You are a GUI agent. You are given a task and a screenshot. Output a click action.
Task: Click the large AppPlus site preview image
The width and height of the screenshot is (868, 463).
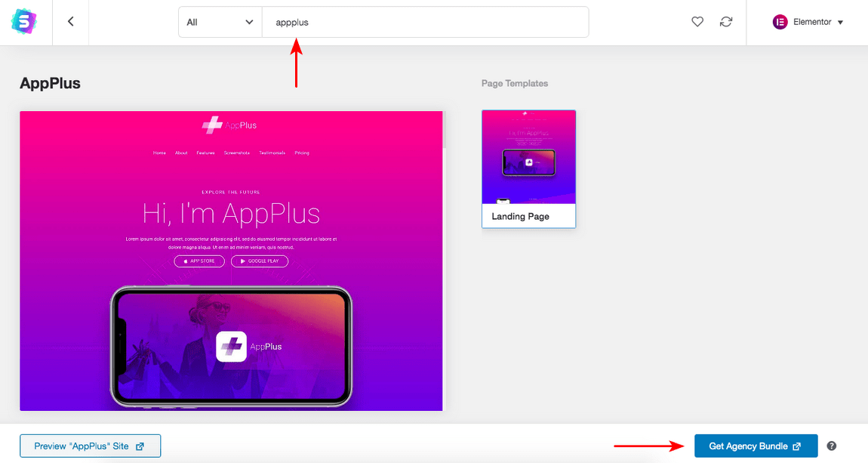(x=232, y=261)
